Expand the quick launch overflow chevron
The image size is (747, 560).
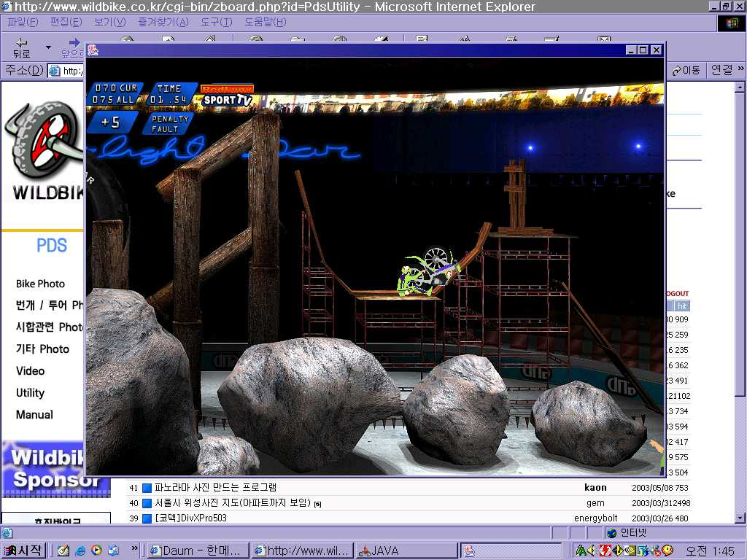coord(134,548)
